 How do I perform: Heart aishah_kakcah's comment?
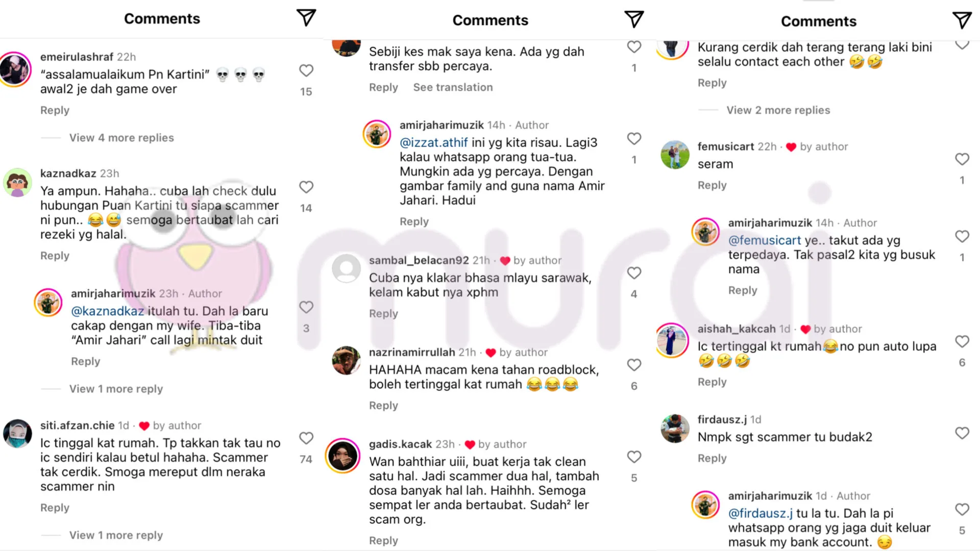962,341
